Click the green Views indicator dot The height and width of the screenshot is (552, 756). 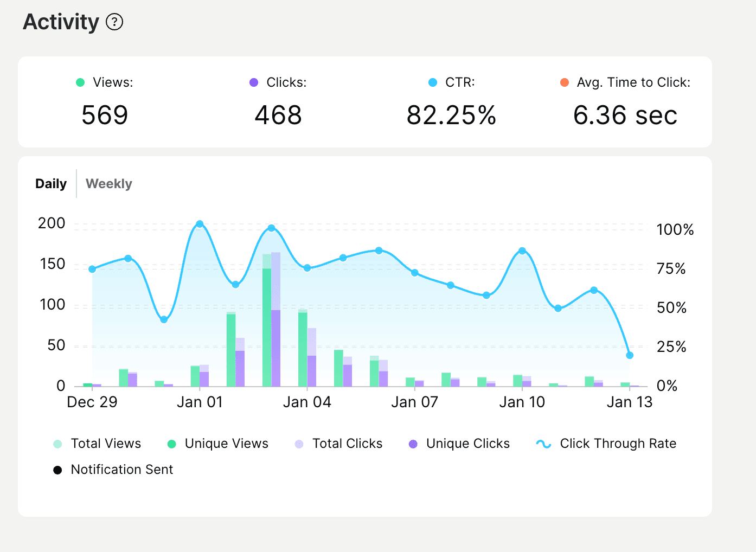(x=80, y=82)
